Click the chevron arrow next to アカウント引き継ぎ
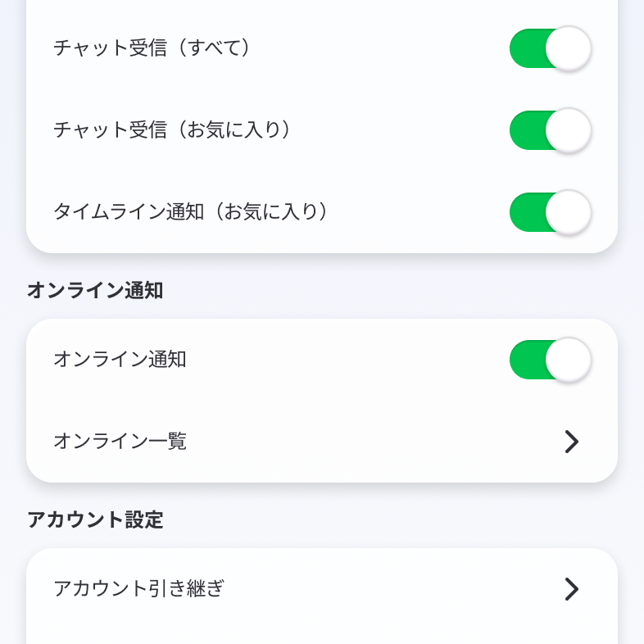 [x=572, y=589]
